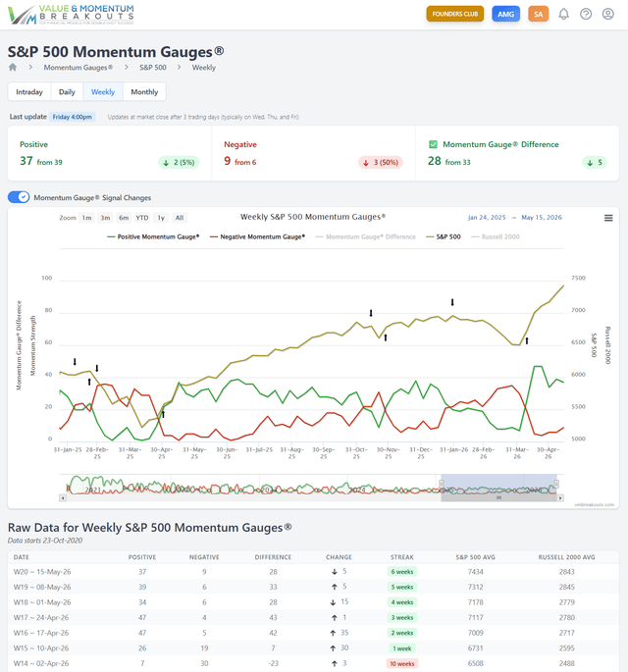
Task: Edit the Jan 24, 2025 start date
Action: (x=487, y=217)
